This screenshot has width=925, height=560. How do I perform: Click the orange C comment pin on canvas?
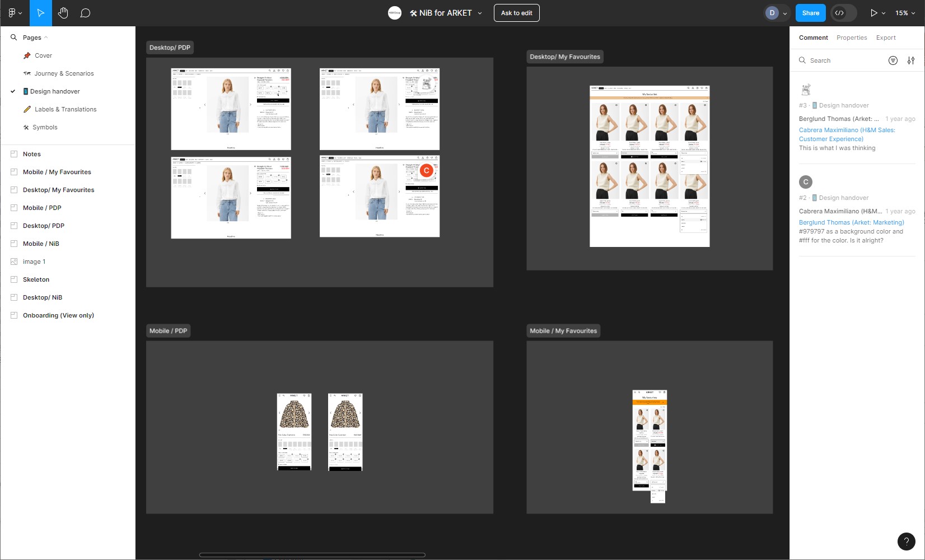(427, 170)
